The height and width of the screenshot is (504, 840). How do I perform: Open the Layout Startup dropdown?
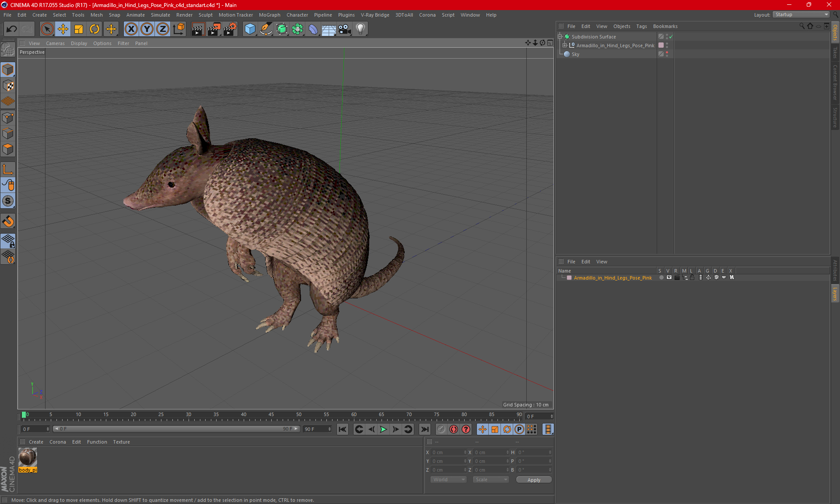point(801,14)
